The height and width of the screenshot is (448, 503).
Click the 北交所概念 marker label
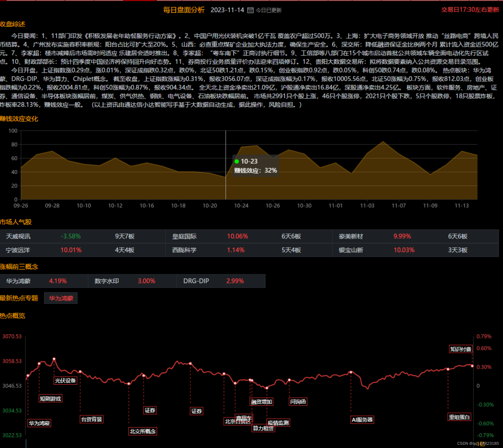point(143,431)
